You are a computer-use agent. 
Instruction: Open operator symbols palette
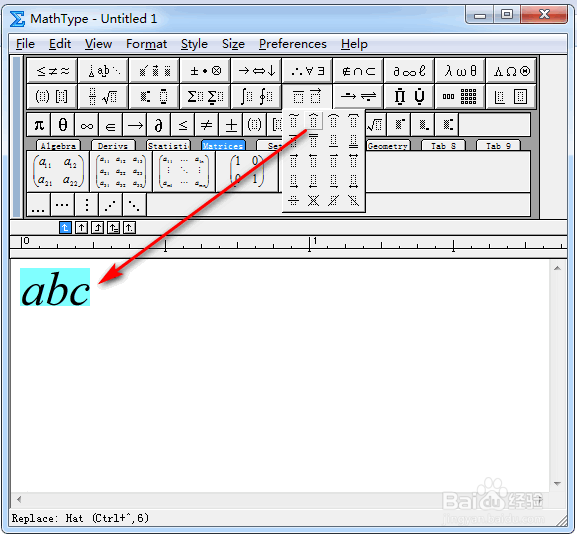pos(205,70)
